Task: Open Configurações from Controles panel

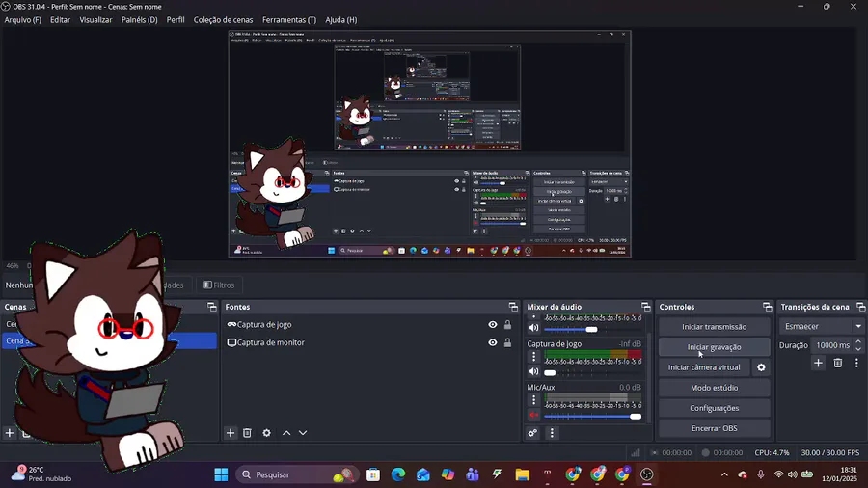Action: click(714, 408)
